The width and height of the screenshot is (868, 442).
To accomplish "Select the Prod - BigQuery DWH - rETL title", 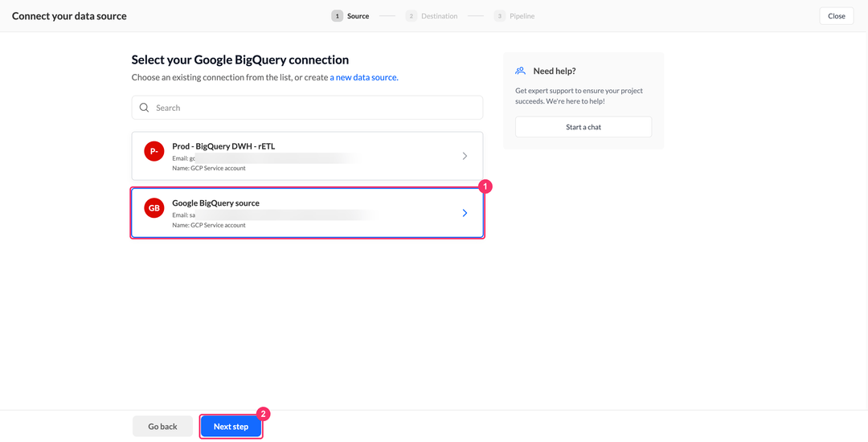I will (223, 146).
